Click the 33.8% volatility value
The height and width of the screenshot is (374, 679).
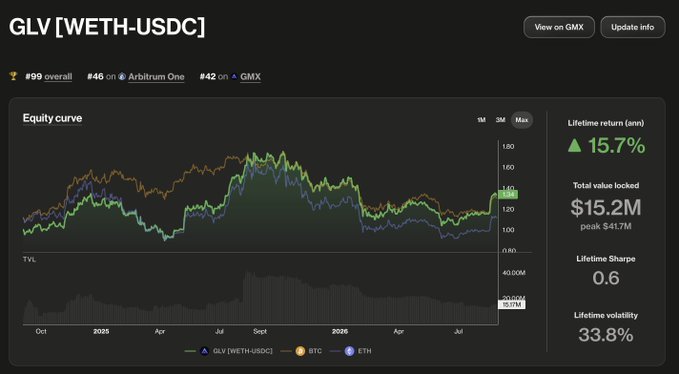(606, 335)
